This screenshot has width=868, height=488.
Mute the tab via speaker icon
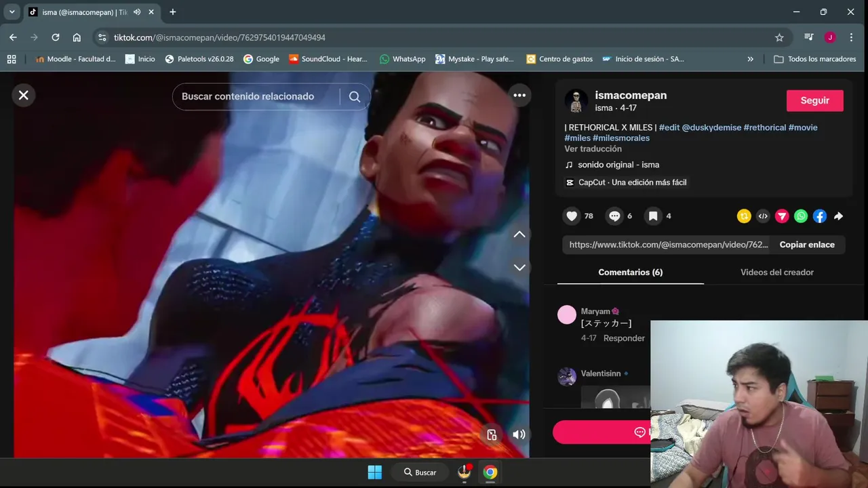(137, 12)
